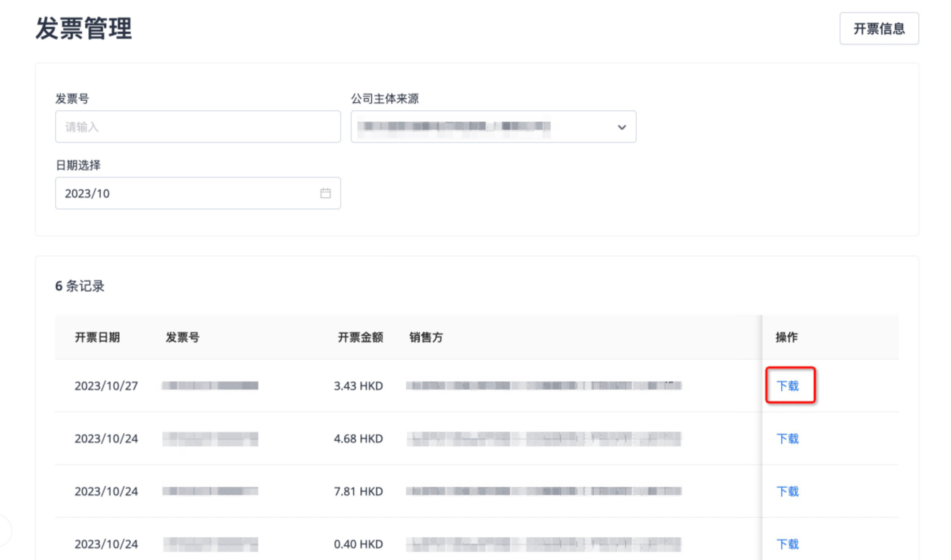Click blurred invoice number of 3.43 HKD row
951x560 pixels.
(x=210, y=386)
